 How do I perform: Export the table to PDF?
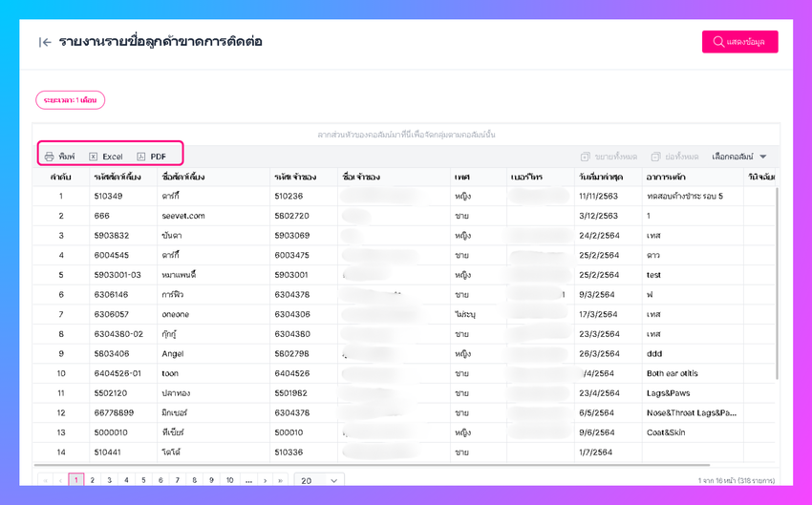[x=151, y=157]
